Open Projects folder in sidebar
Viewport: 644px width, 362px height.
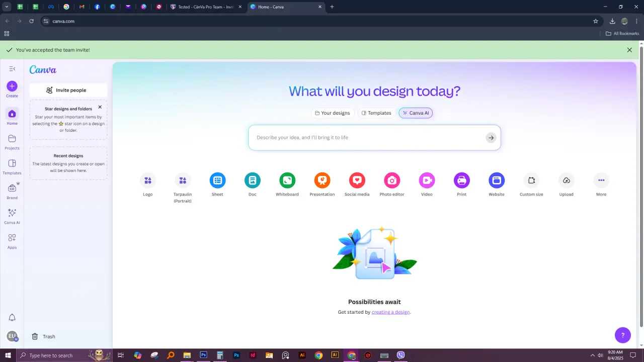click(x=12, y=142)
